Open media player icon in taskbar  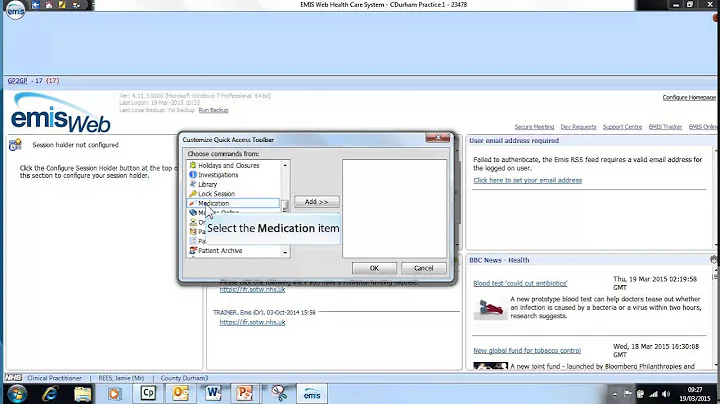pos(115,394)
